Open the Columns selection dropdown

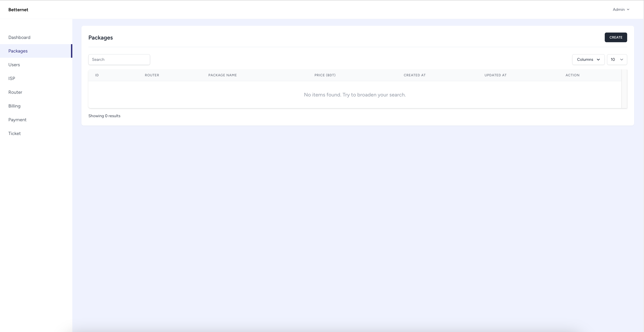(x=588, y=59)
